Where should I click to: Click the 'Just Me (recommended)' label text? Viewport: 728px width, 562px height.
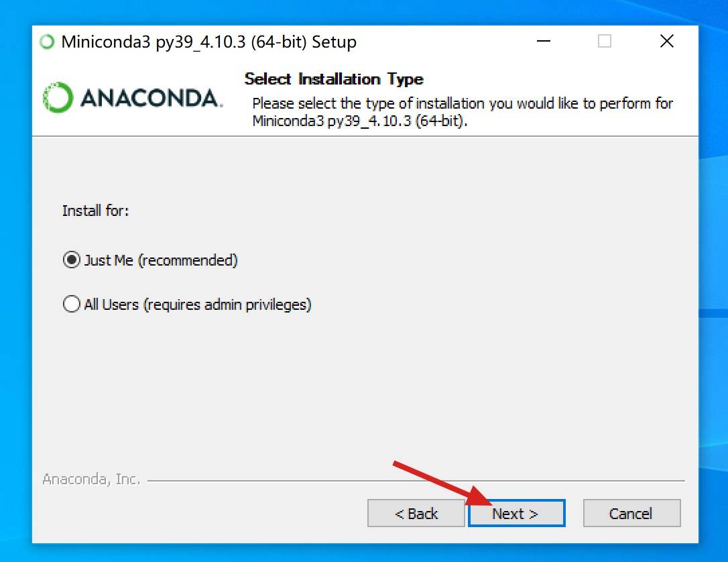(161, 260)
